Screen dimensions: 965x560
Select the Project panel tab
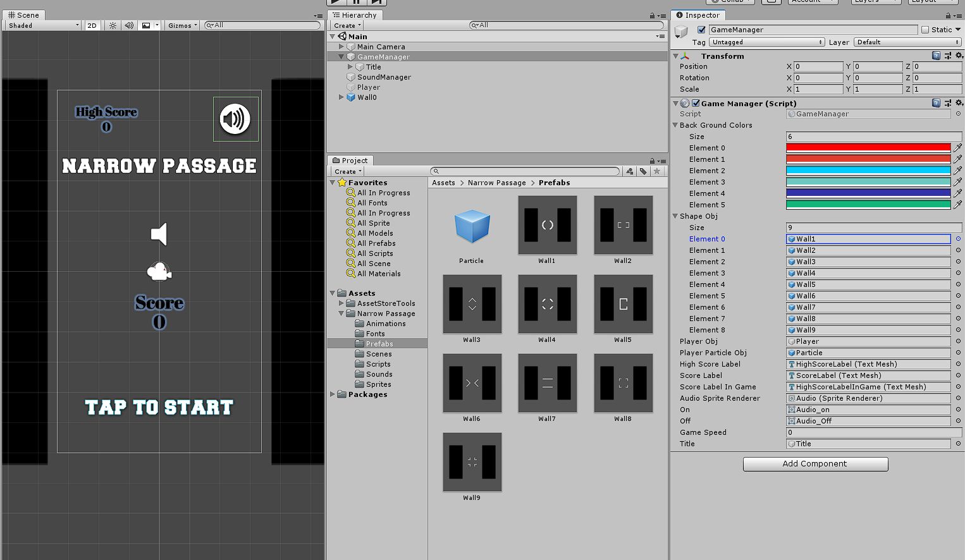pyautogui.click(x=350, y=161)
